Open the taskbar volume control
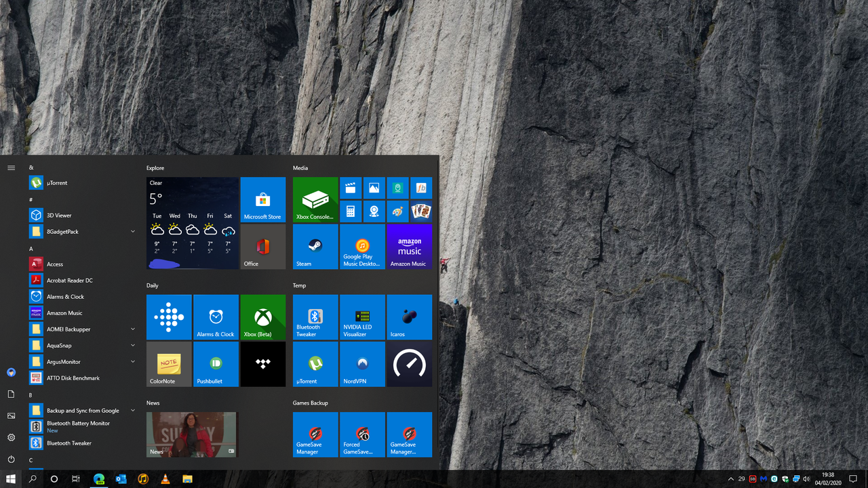Image resolution: width=868 pixels, height=488 pixels. point(807,479)
